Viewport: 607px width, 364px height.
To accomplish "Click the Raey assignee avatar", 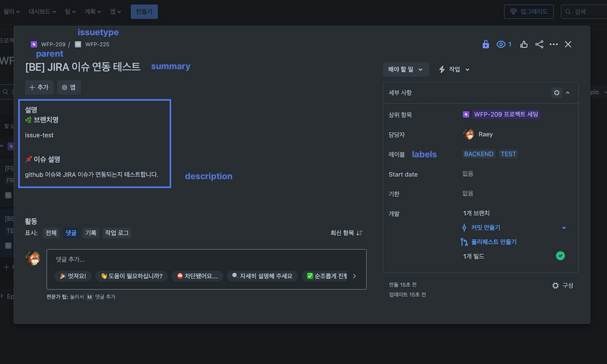I will click(469, 134).
